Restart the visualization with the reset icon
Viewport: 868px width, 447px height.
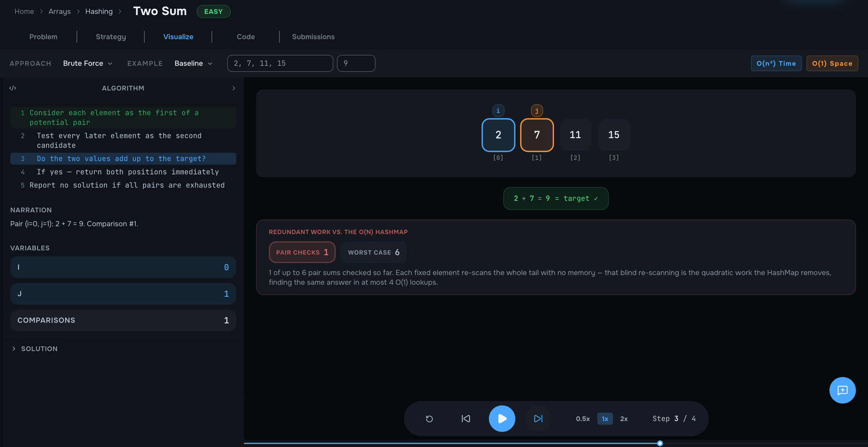click(429, 419)
